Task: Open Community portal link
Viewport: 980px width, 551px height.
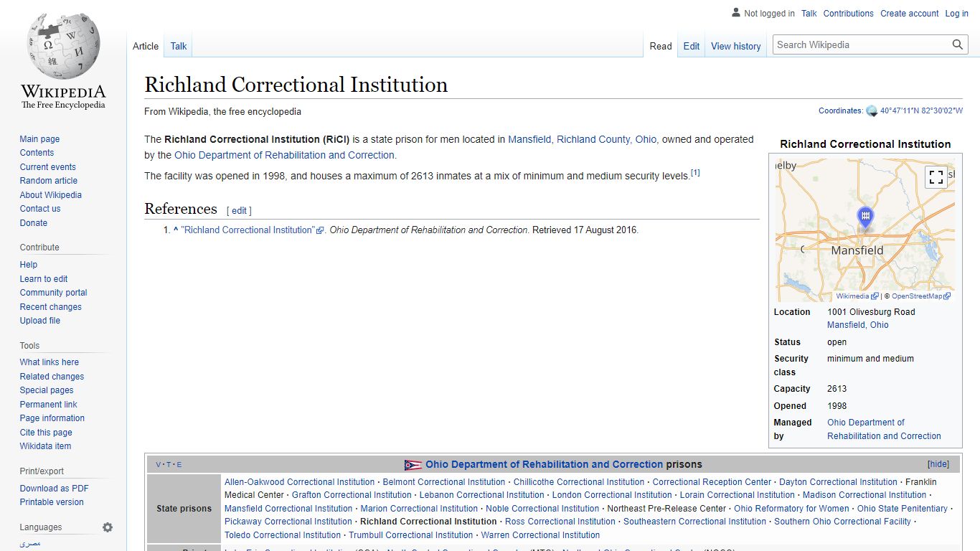Action: 53,293
